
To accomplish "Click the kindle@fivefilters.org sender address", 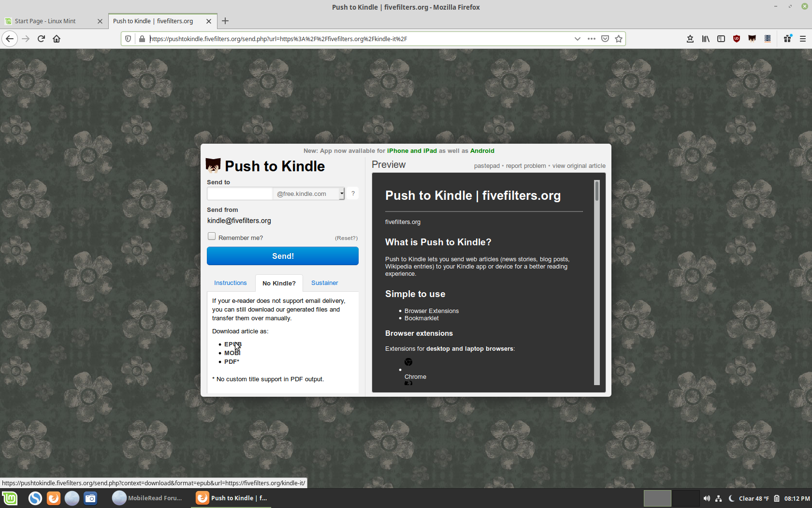I will pos(239,221).
